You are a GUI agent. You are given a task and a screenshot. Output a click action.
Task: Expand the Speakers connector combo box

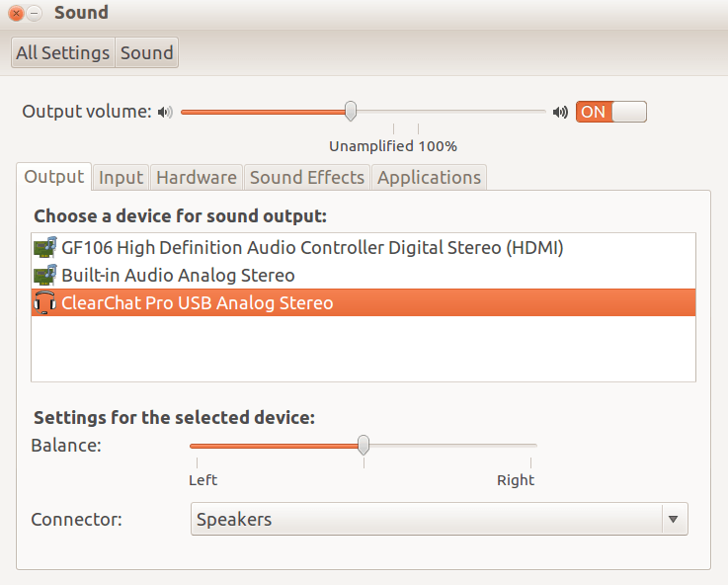[427, 519]
